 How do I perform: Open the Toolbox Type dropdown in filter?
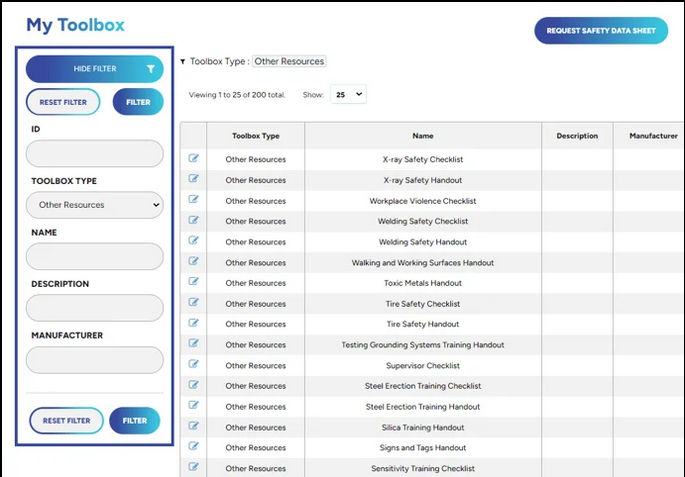95,205
